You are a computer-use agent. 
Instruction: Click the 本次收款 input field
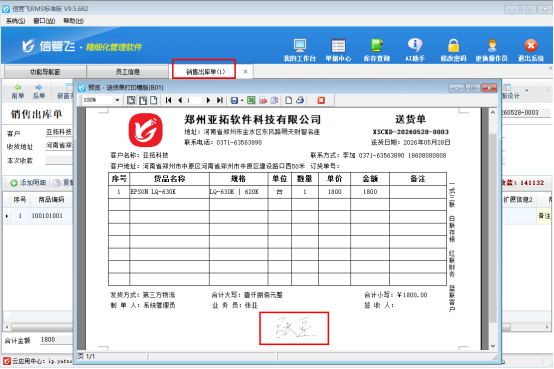tap(59, 160)
